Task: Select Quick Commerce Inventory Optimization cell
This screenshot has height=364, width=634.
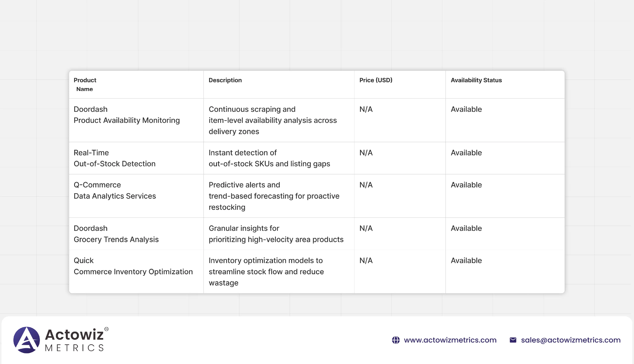Action: pyautogui.click(x=133, y=266)
